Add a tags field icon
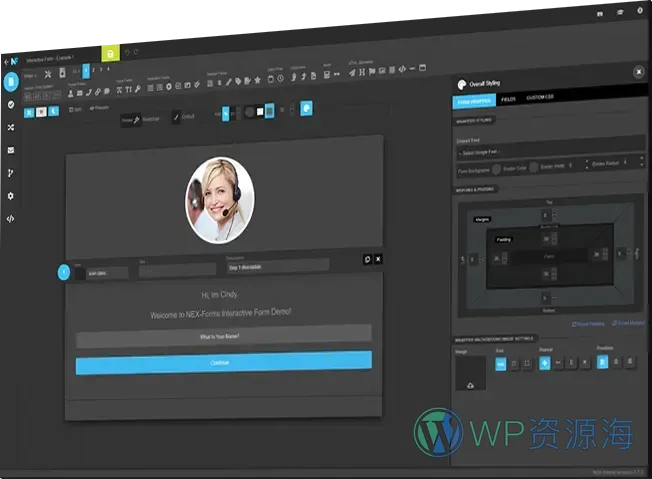 point(238,81)
